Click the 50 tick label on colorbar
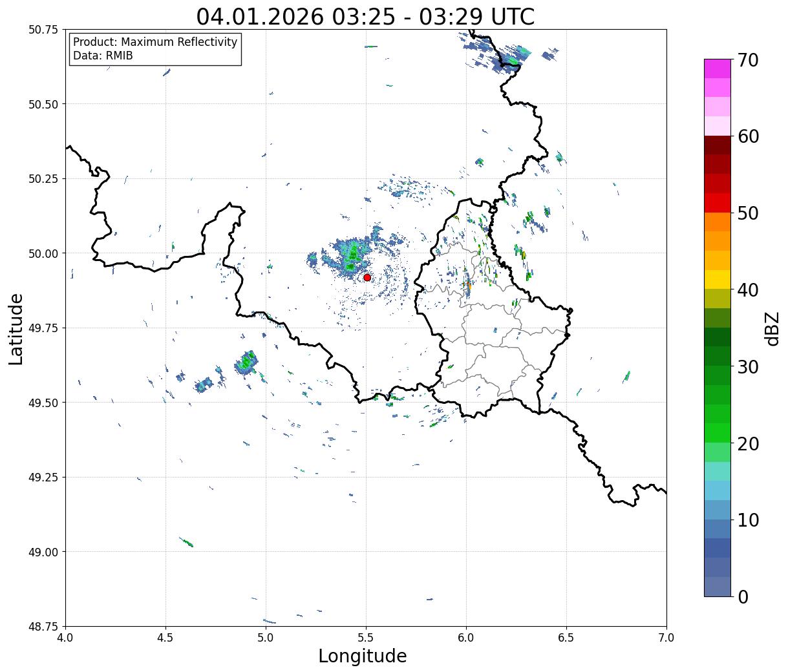 pyautogui.click(x=748, y=213)
